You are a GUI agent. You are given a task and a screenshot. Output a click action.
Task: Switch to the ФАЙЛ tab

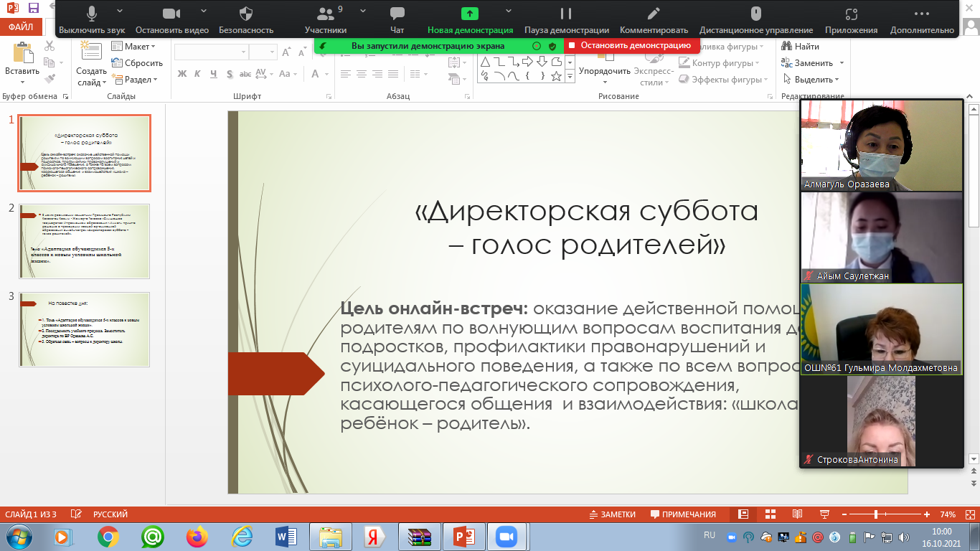(x=20, y=27)
